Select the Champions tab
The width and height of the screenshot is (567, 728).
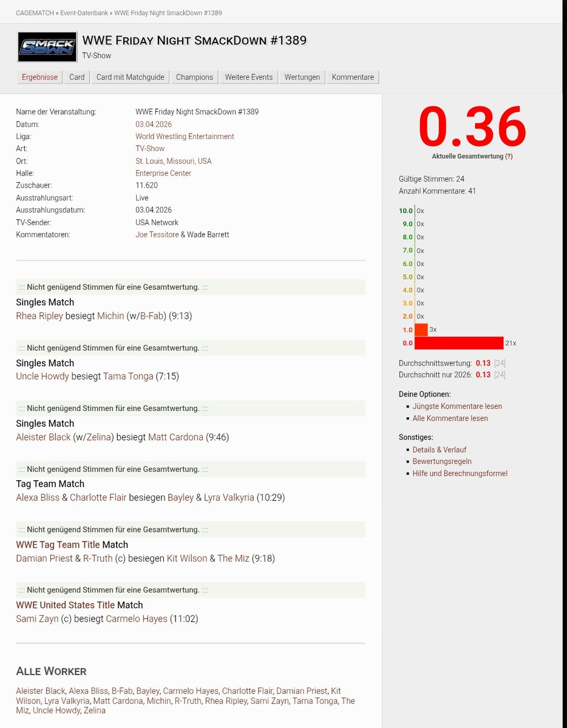pyautogui.click(x=195, y=77)
